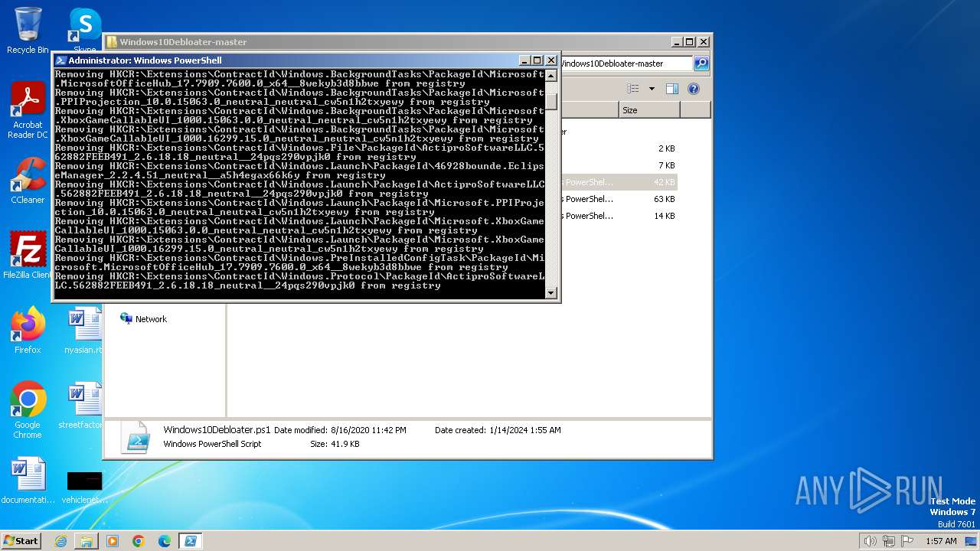Image resolution: width=980 pixels, height=551 pixels.
Task: Switch to the PowerShell taskbar button
Action: tap(190, 541)
